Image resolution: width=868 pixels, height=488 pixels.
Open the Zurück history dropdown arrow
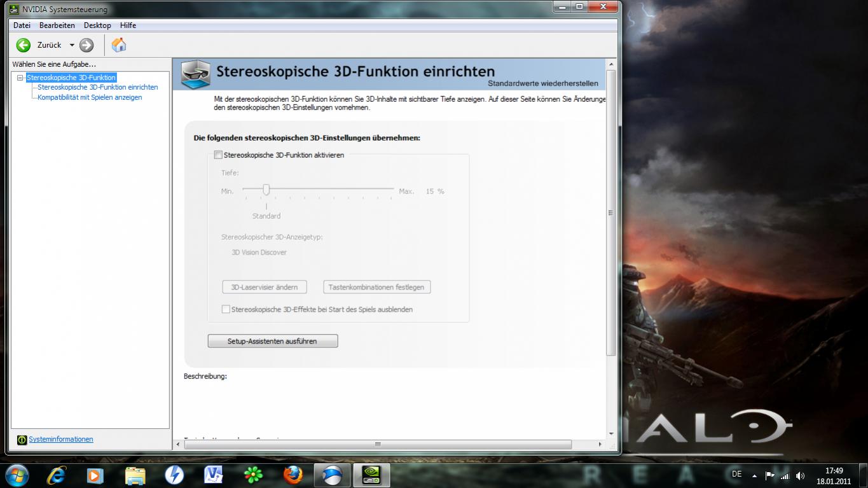coord(72,45)
